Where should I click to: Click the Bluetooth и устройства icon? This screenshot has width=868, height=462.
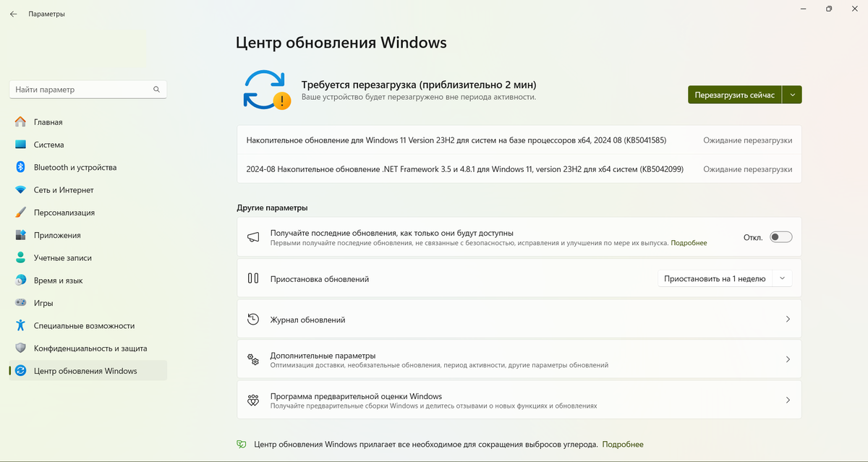tap(20, 167)
